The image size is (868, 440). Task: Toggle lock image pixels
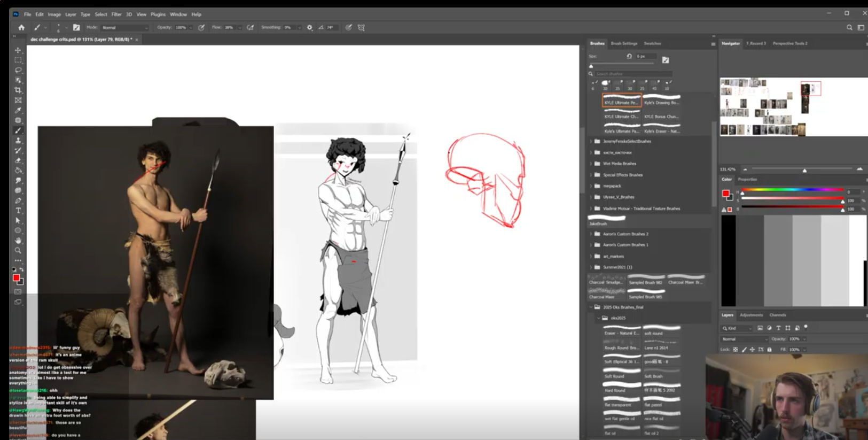pyautogui.click(x=744, y=350)
